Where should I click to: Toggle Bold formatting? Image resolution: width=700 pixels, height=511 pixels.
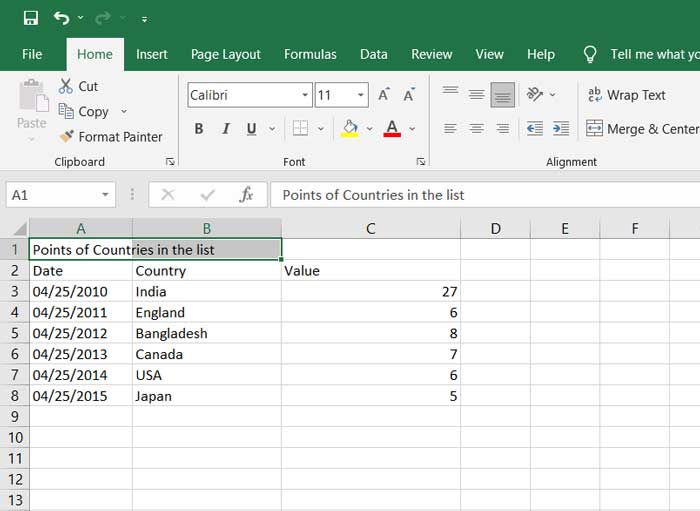click(x=199, y=129)
